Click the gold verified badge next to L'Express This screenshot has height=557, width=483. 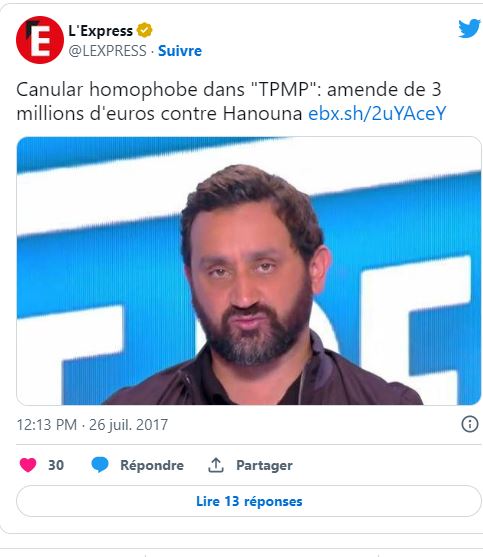(x=145, y=30)
